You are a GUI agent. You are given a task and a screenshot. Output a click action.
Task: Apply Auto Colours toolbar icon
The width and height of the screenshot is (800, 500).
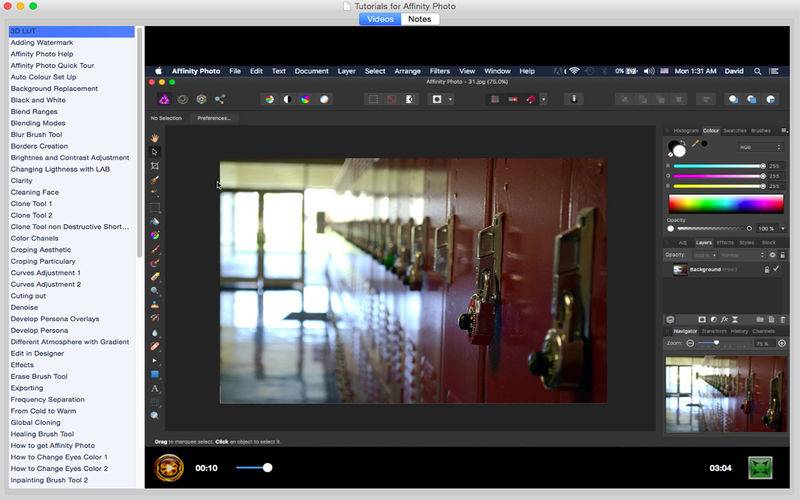point(306,99)
